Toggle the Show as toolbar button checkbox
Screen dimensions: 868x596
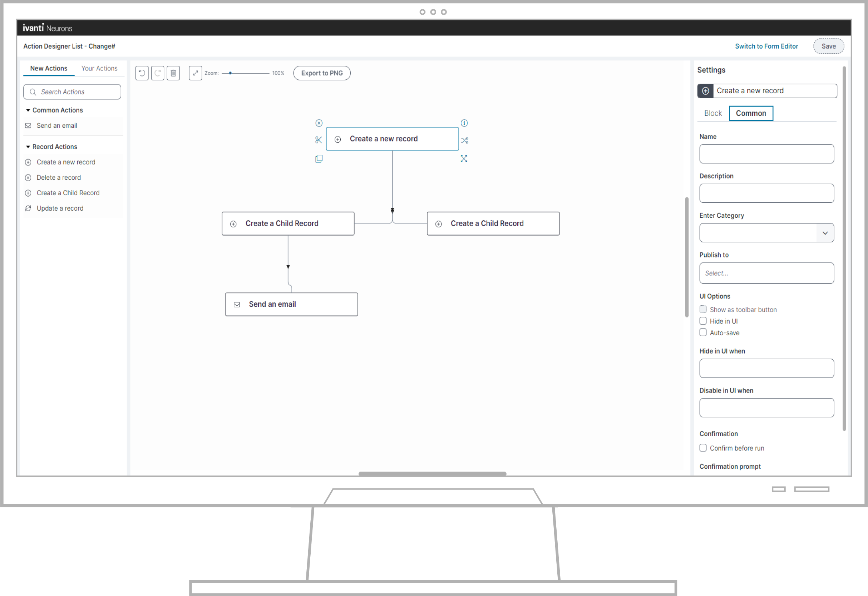pyautogui.click(x=703, y=309)
